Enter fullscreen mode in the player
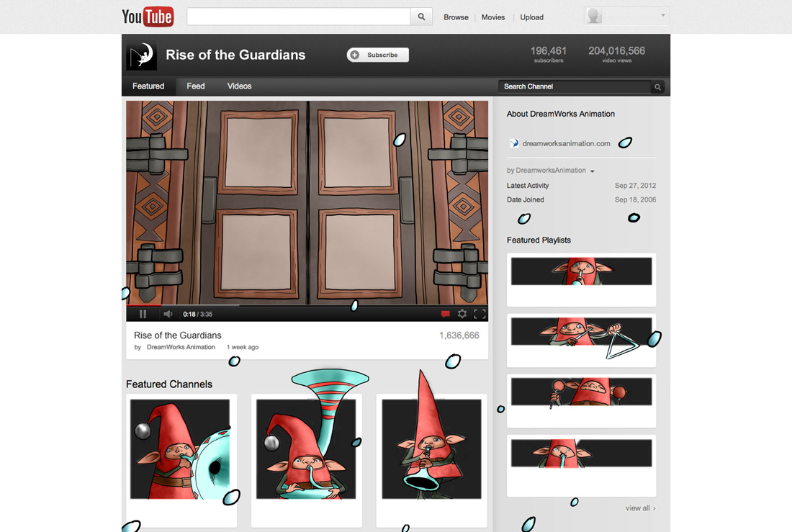The image size is (792, 532). pyautogui.click(x=480, y=314)
